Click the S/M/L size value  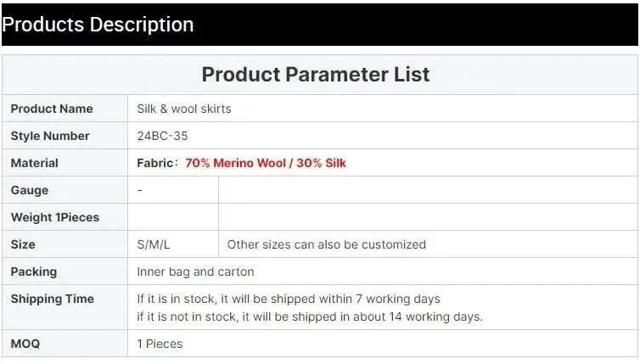(154, 244)
